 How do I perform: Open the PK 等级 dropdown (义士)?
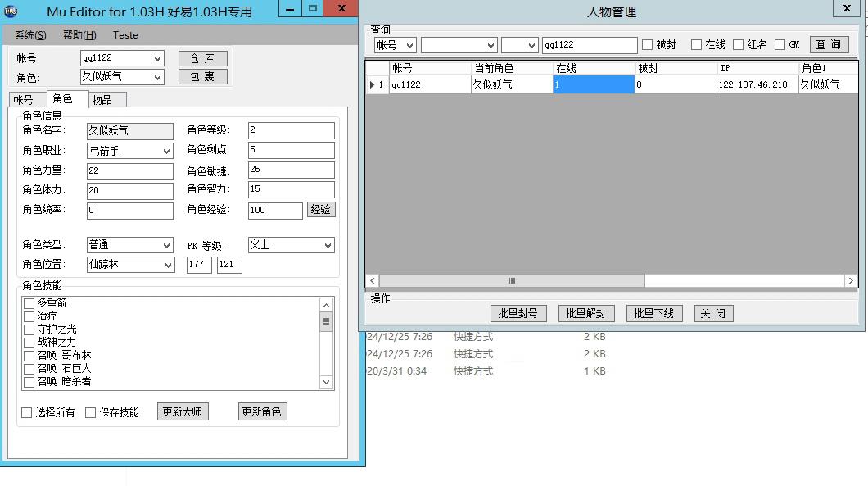click(328, 245)
